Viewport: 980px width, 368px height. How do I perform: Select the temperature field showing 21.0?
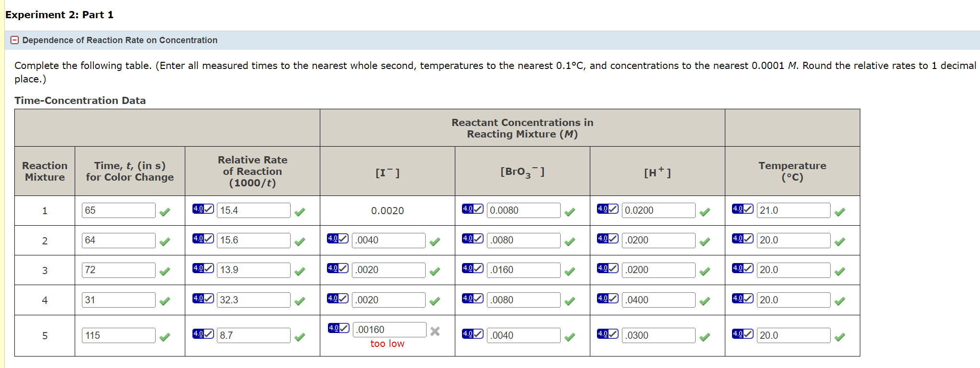pyautogui.click(x=794, y=210)
